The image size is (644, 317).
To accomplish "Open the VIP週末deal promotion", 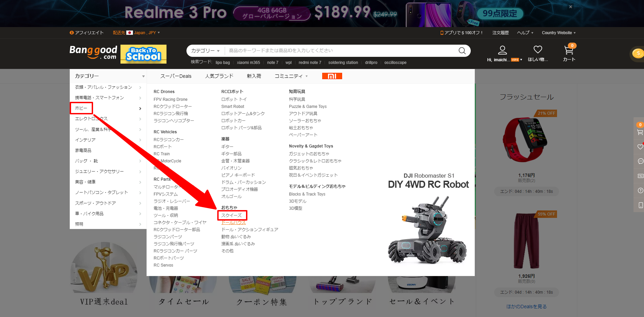I will pyautogui.click(x=104, y=275).
